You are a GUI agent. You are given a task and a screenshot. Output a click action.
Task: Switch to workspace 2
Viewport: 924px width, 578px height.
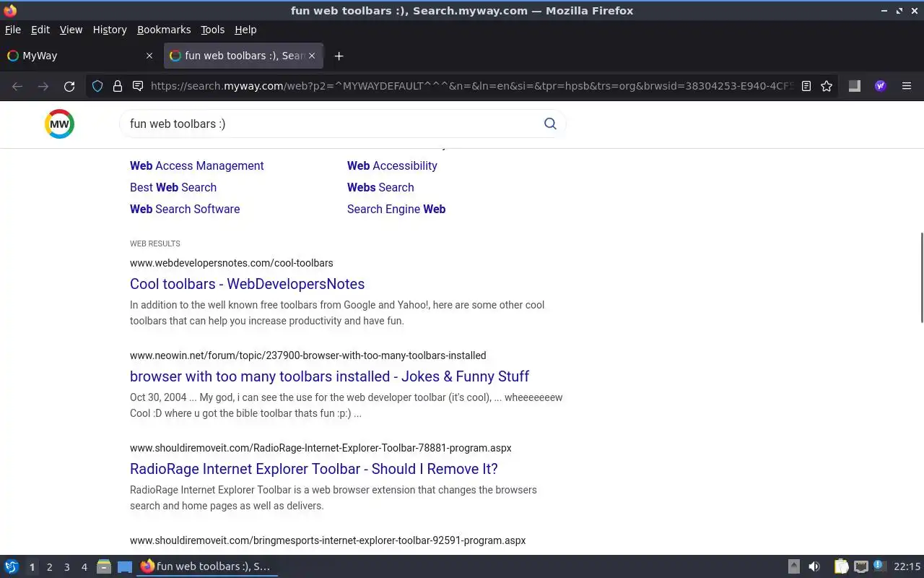[49, 567]
